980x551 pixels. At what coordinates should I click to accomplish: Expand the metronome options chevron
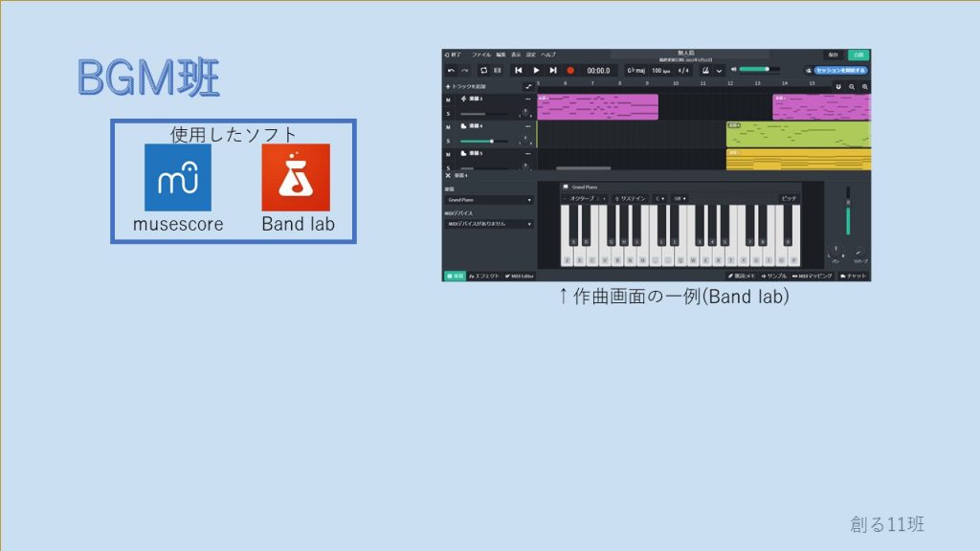click(x=719, y=71)
